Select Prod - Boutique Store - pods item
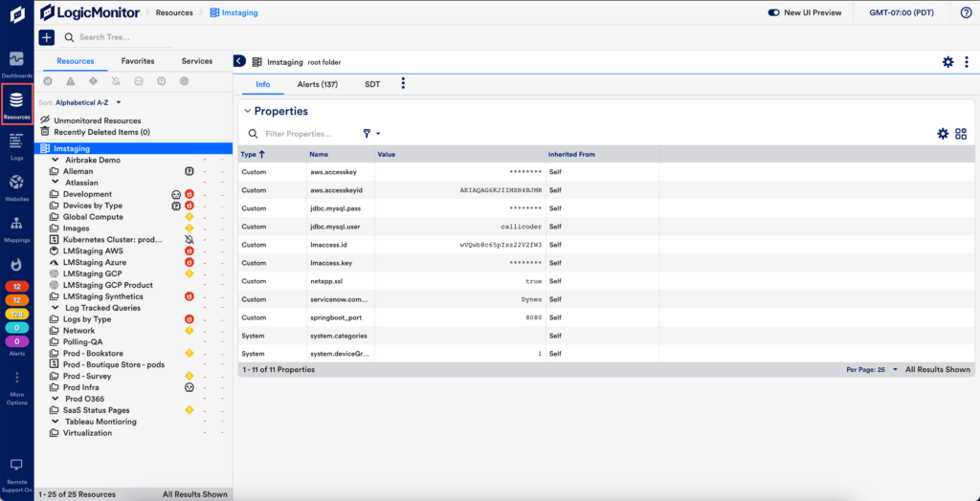This screenshot has width=980, height=501. click(x=114, y=365)
